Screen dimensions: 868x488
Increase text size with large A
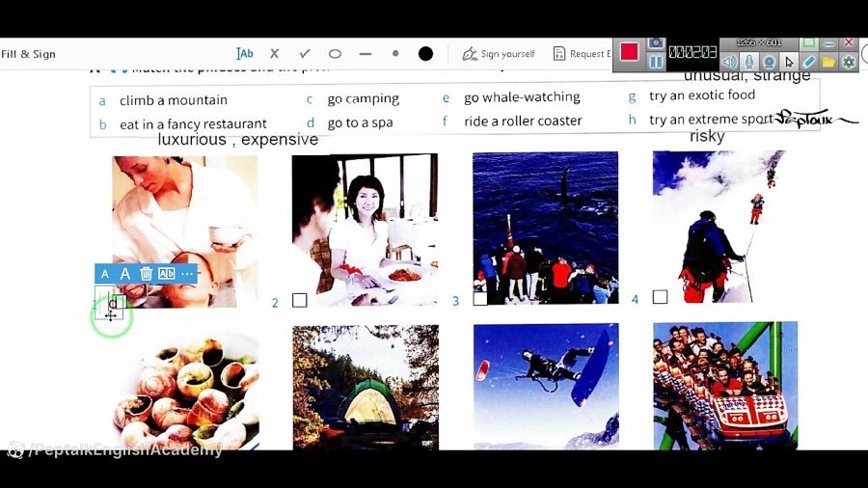pos(124,274)
